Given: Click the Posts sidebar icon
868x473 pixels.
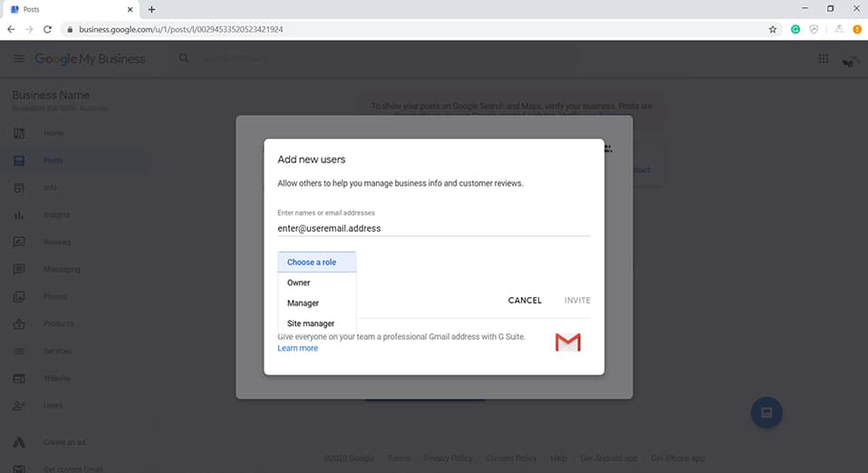Looking at the screenshot, I should pos(19,160).
